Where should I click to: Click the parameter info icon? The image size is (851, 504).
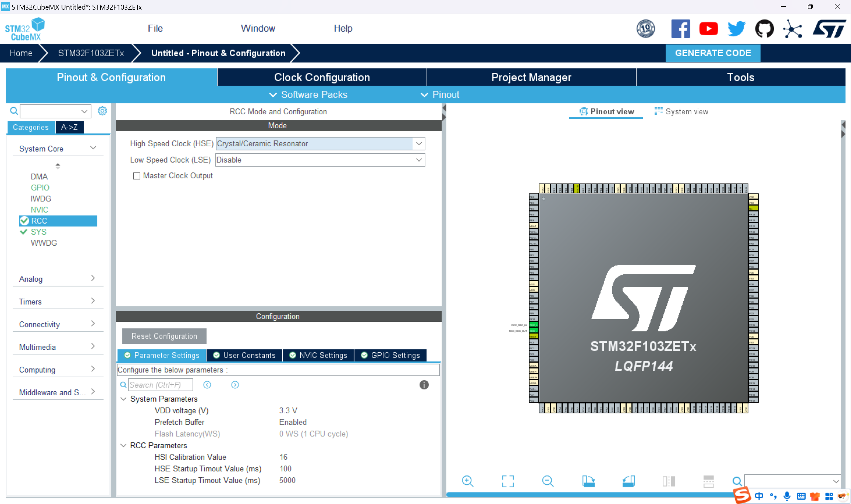[424, 385]
